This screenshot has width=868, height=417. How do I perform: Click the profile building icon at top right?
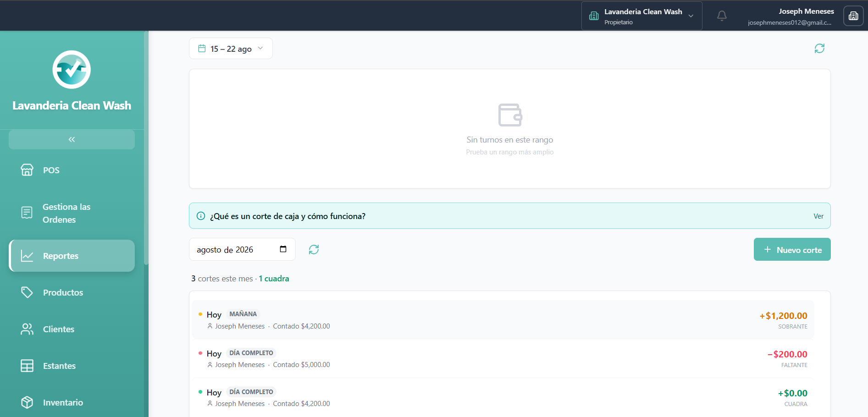click(853, 16)
